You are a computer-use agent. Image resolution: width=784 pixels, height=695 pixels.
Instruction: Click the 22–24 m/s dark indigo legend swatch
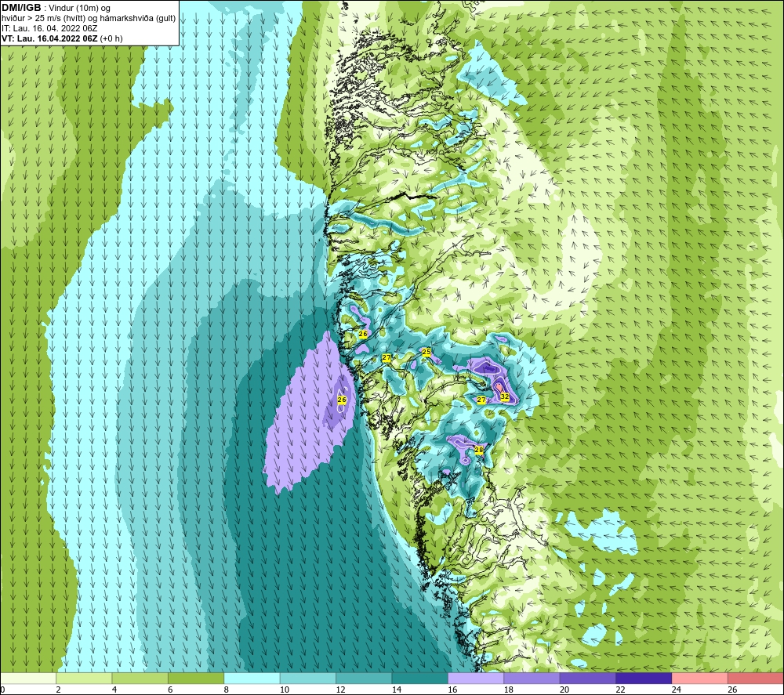tap(644, 678)
